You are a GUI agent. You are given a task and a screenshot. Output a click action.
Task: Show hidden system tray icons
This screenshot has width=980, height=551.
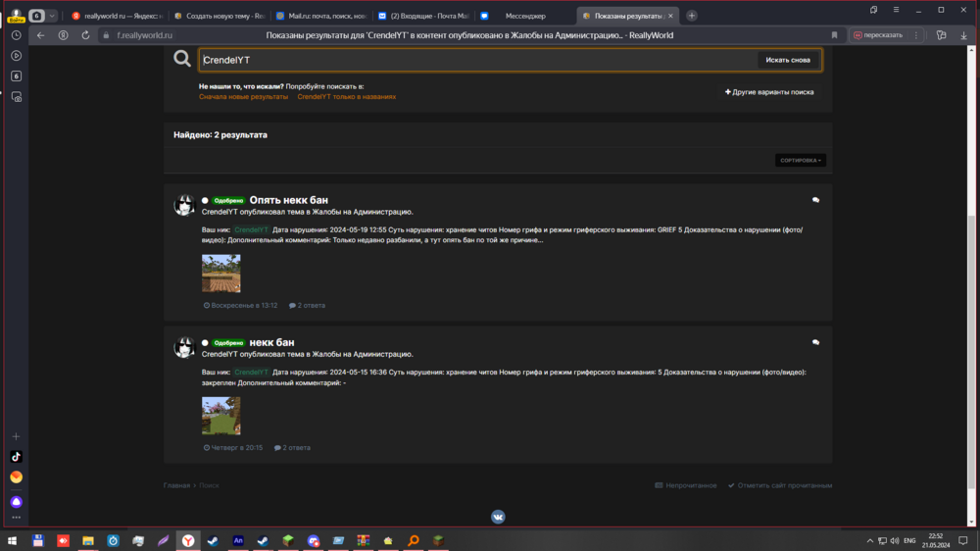point(869,541)
